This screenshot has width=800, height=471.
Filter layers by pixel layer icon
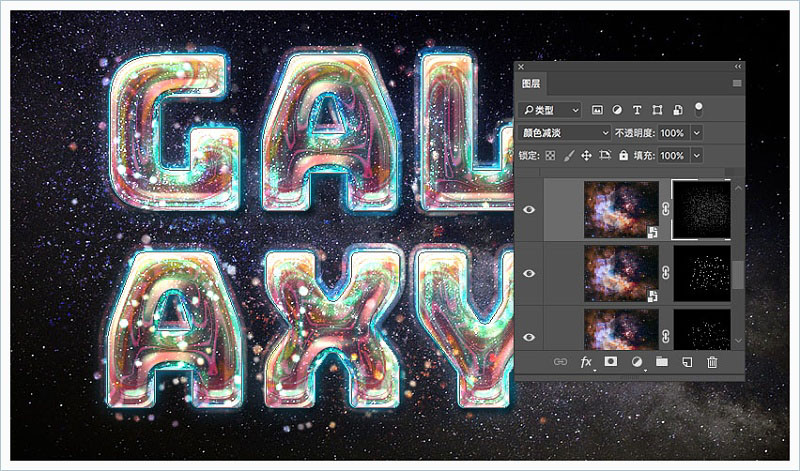597,110
